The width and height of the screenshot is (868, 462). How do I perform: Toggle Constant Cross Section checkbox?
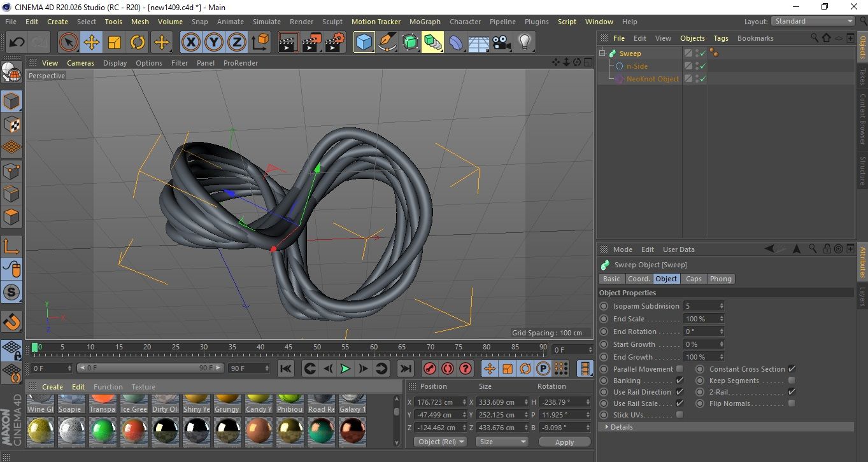[x=792, y=369]
